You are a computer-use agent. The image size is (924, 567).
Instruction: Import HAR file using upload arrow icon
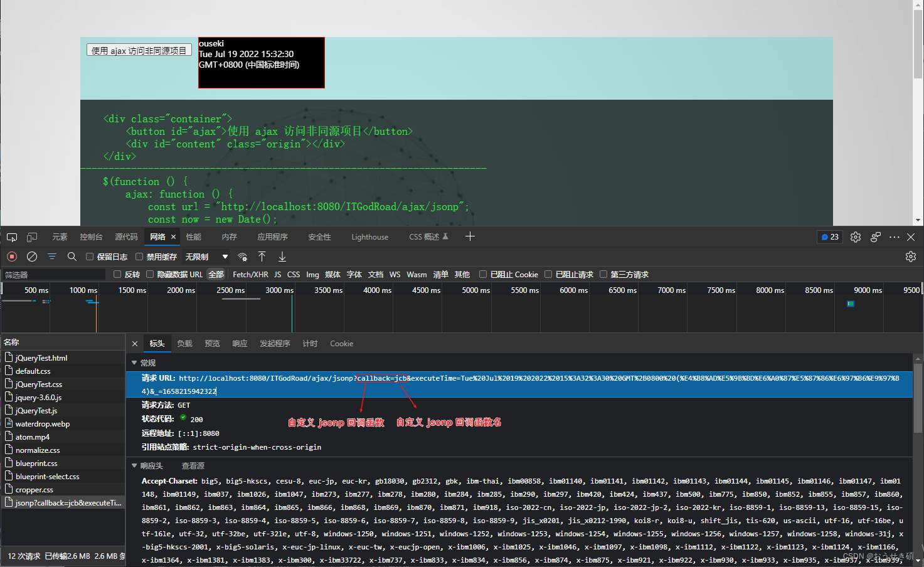262,257
